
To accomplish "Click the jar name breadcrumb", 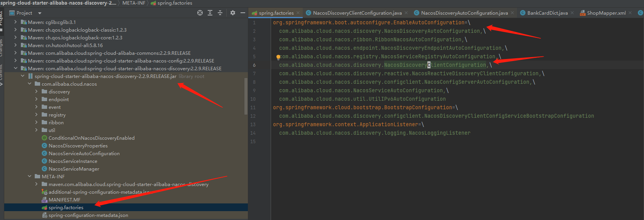I will [x=58, y=3].
